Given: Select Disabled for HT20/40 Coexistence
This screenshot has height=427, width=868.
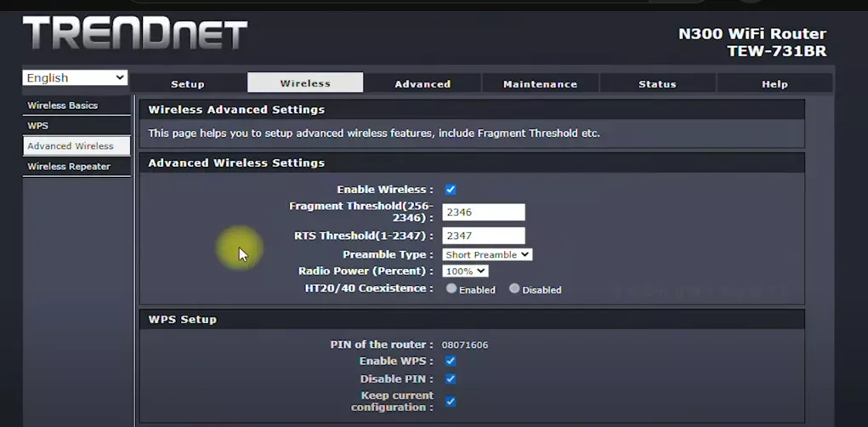Looking at the screenshot, I should 514,288.
